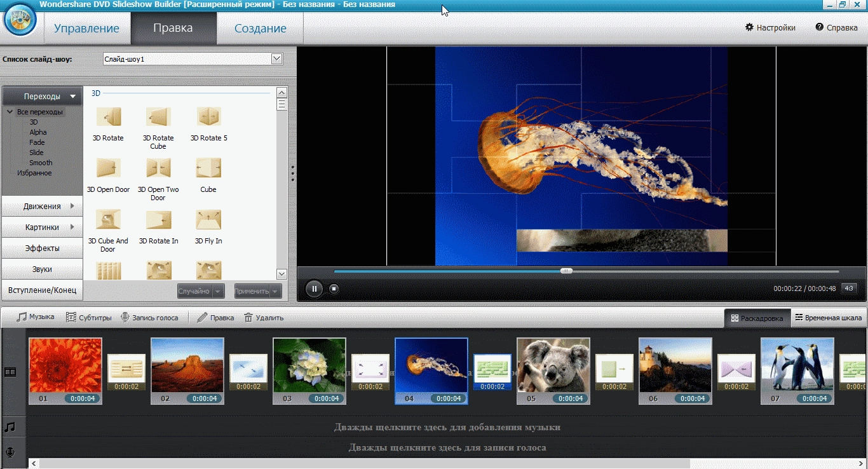Select the 3D Rotate Cube transition

tap(158, 117)
